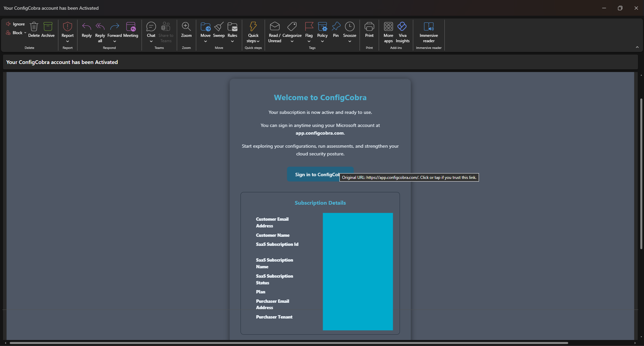Delete this email with the trash icon

[x=34, y=26]
